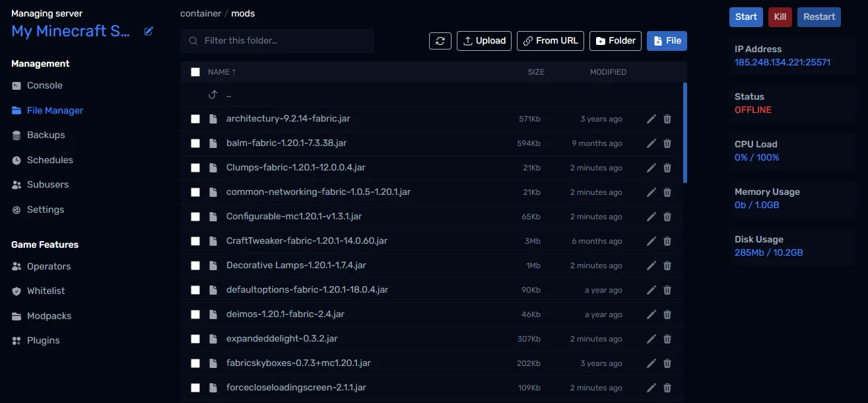Open the Console menu item
Image resolution: width=868 pixels, height=403 pixels.
37,86
